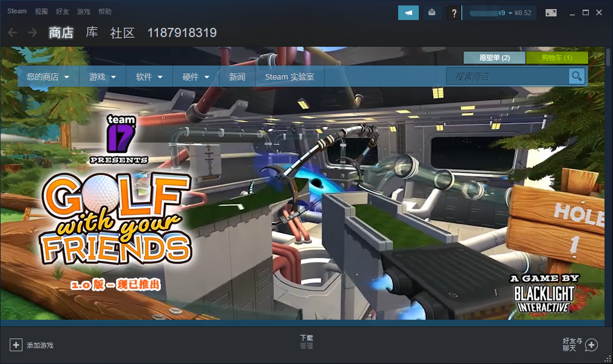Open the inbox envelope icon
The height and width of the screenshot is (364, 613).
[x=432, y=13]
